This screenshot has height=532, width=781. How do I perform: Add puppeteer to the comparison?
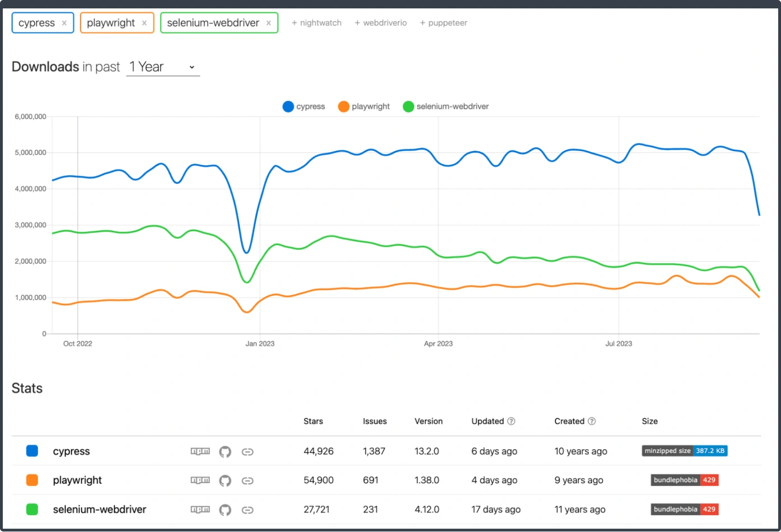[x=443, y=23]
